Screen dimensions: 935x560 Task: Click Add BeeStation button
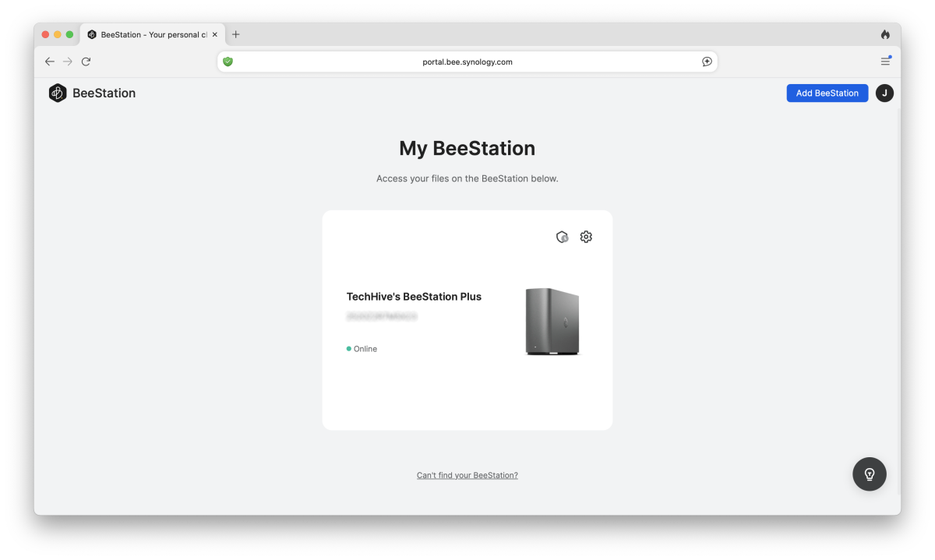[827, 93]
